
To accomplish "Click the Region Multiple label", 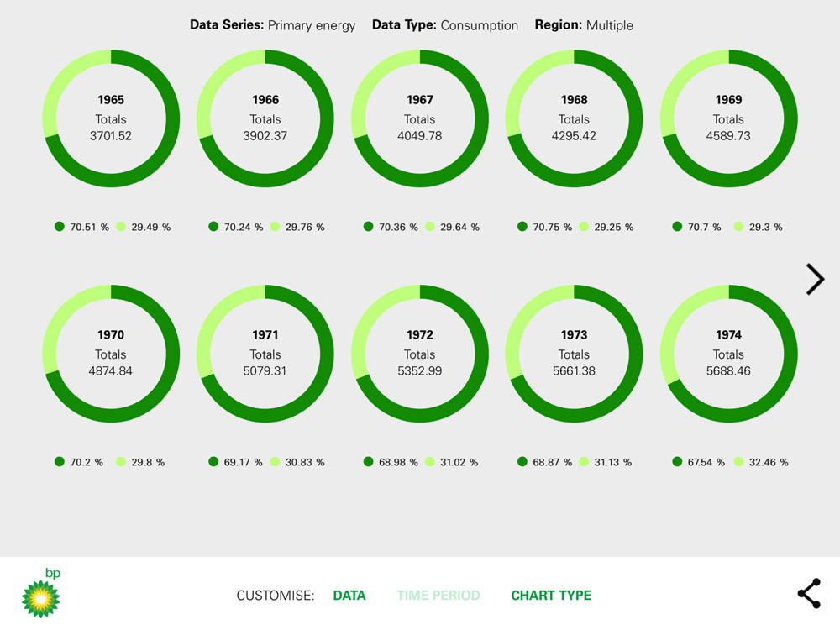I will click(x=584, y=25).
